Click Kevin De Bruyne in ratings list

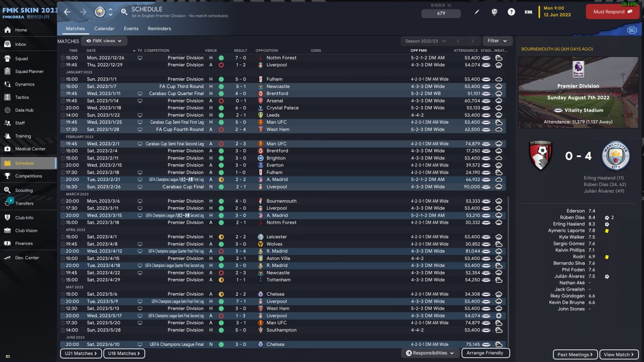click(567, 303)
